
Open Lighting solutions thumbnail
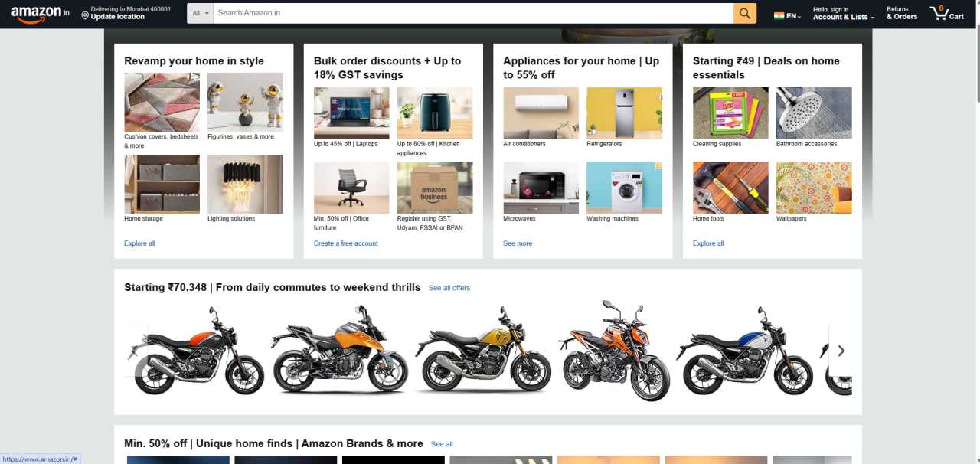point(245,185)
